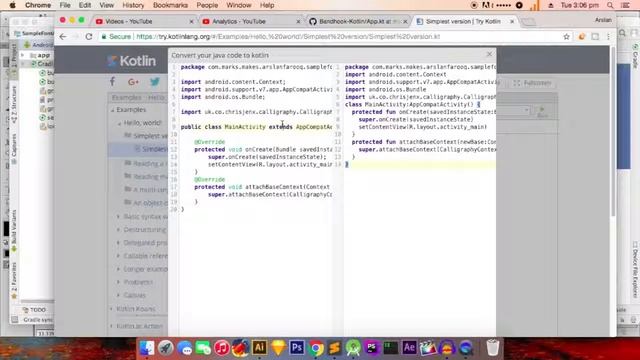
Task: Select the Simplest version | Try Kotlin tab
Action: pyautogui.click(x=463, y=21)
